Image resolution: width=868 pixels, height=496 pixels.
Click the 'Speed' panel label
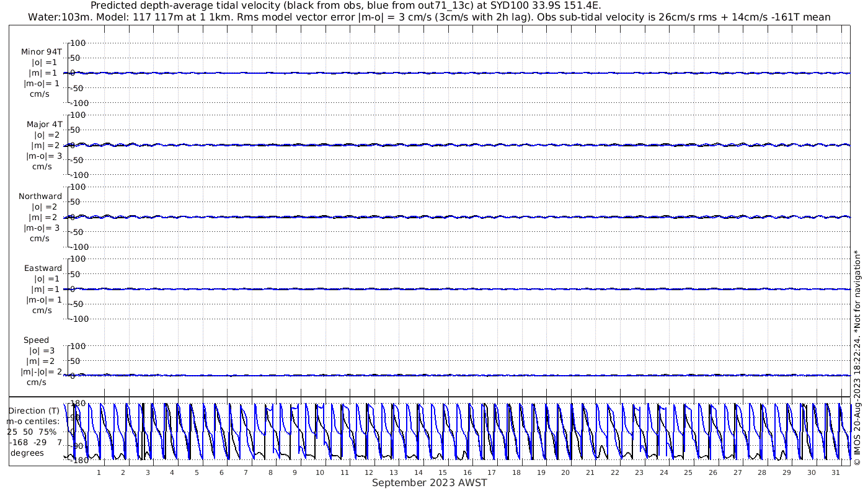(36, 340)
